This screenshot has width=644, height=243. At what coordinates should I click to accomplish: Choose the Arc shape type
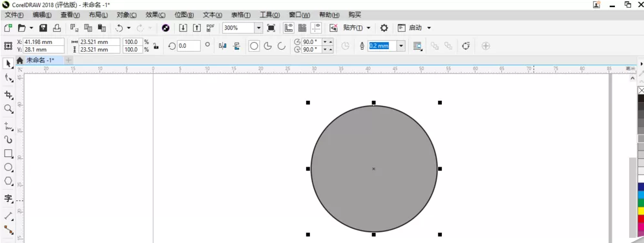tap(282, 46)
